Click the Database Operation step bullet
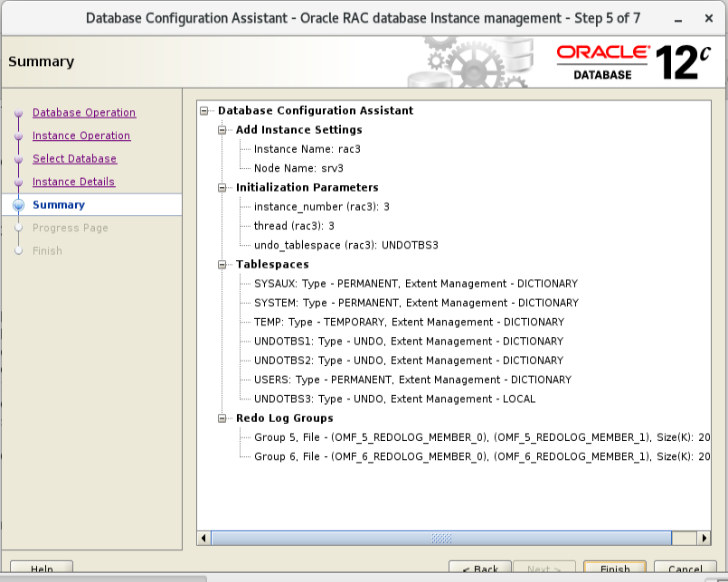Image resolution: width=728 pixels, height=582 pixels. (x=19, y=113)
